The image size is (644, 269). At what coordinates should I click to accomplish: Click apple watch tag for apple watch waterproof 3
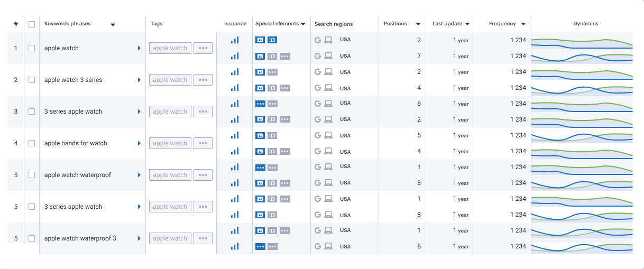tap(170, 238)
